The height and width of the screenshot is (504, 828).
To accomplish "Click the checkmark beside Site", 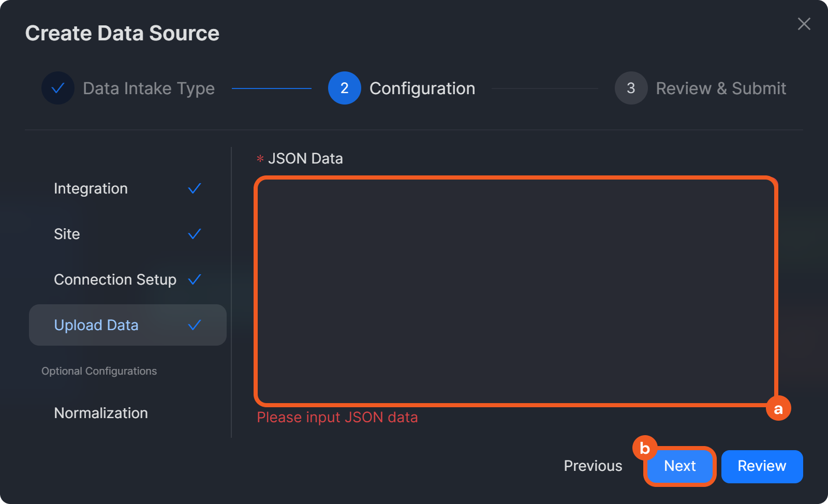I will pos(195,234).
